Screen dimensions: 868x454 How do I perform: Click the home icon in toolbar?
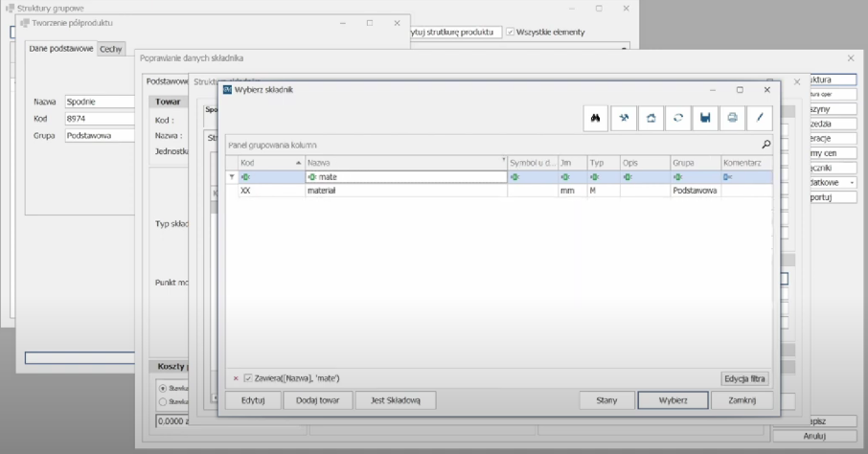pyautogui.click(x=651, y=118)
